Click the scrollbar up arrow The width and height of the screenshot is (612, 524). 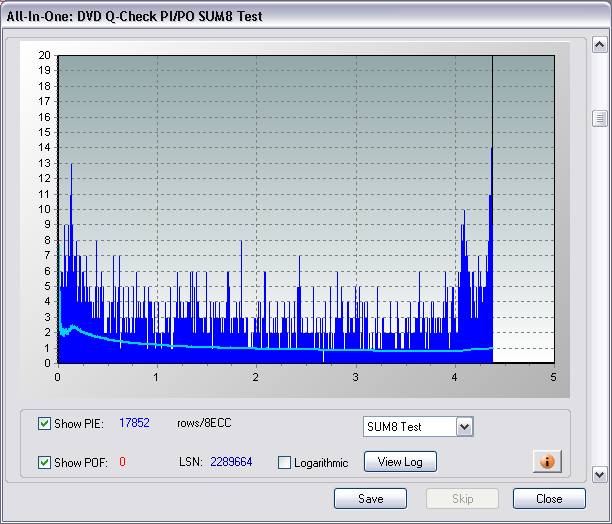[600, 45]
